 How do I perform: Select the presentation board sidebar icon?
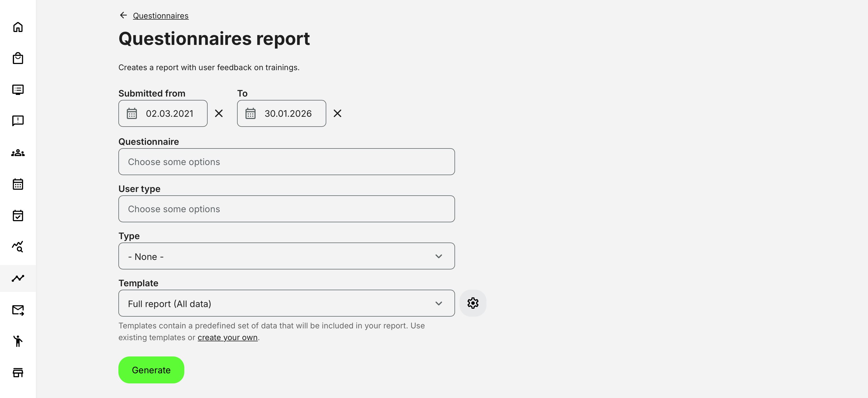18,89
